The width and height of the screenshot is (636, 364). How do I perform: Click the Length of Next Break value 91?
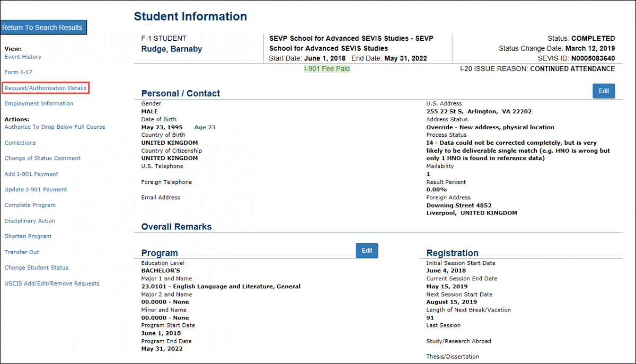click(430, 318)
